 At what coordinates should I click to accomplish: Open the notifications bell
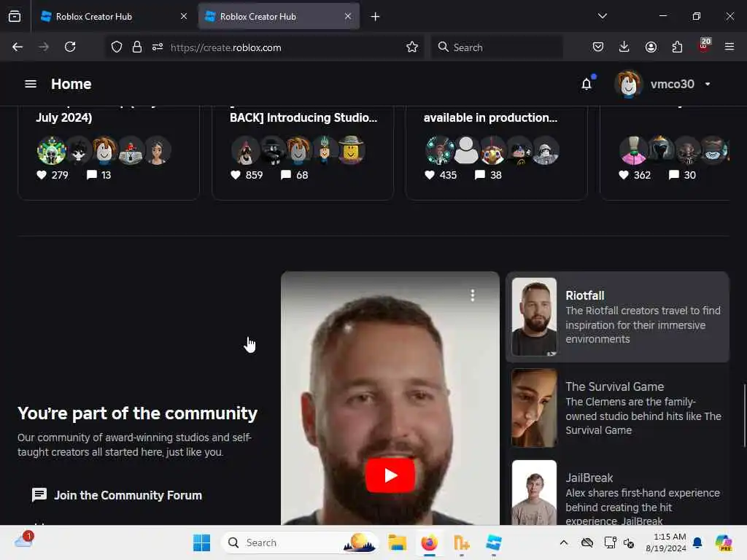click(x=587, y=85)
